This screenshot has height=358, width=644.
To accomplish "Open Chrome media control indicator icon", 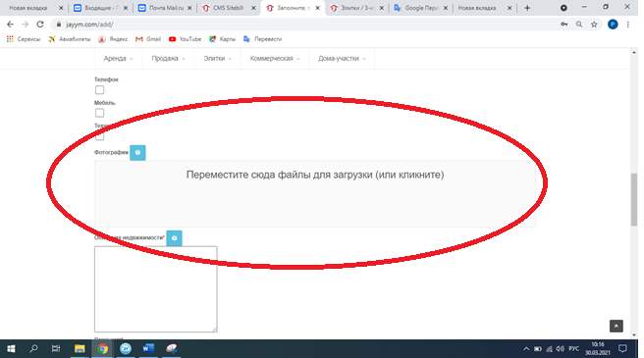I will [x=563, y=8].
